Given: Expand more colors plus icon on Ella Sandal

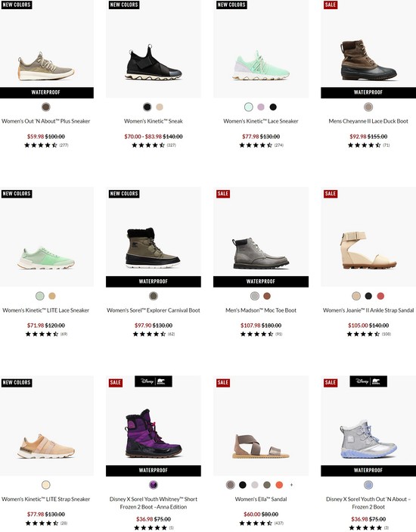Looking at the screenshot, I should coord(291,485).
